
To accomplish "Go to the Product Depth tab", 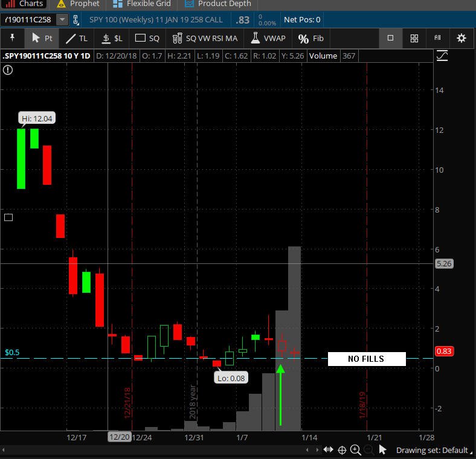I will pos(218,4).
